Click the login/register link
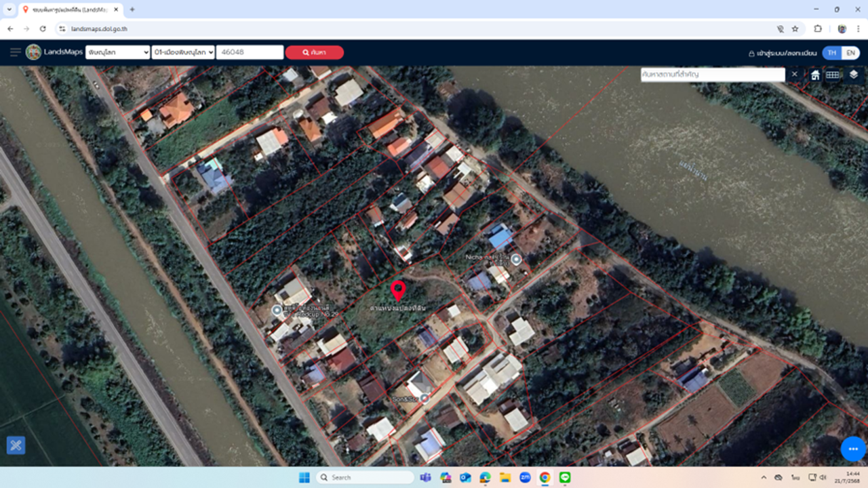Viewport: 868px width, 488px height. [x=783, y=53]
